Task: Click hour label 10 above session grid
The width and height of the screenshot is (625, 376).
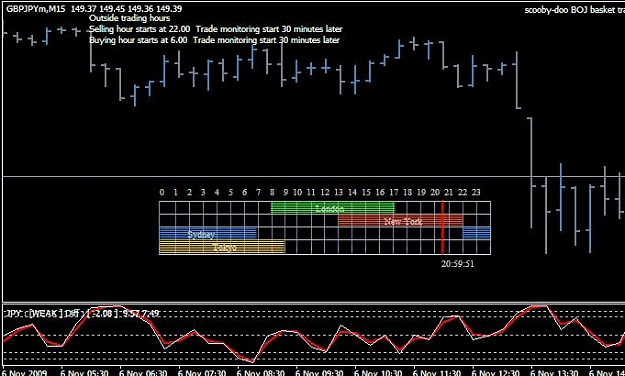Action: 297,192
